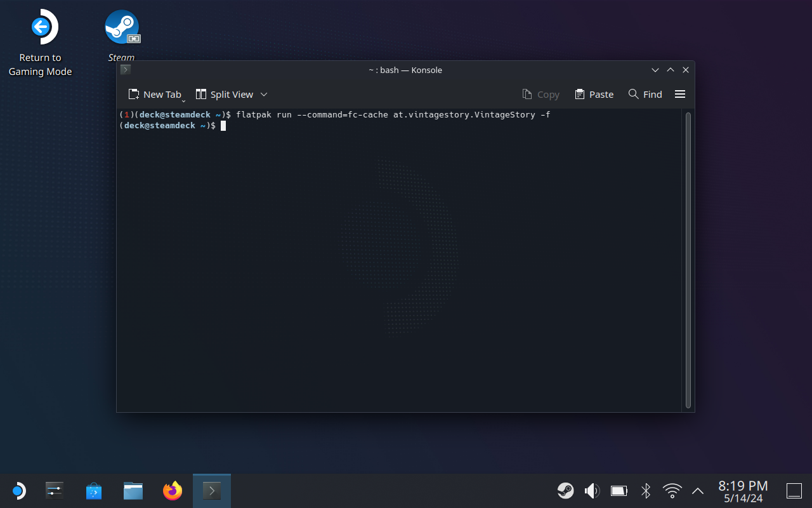
Task: Click the Find search button
Action: pos(645,94)
